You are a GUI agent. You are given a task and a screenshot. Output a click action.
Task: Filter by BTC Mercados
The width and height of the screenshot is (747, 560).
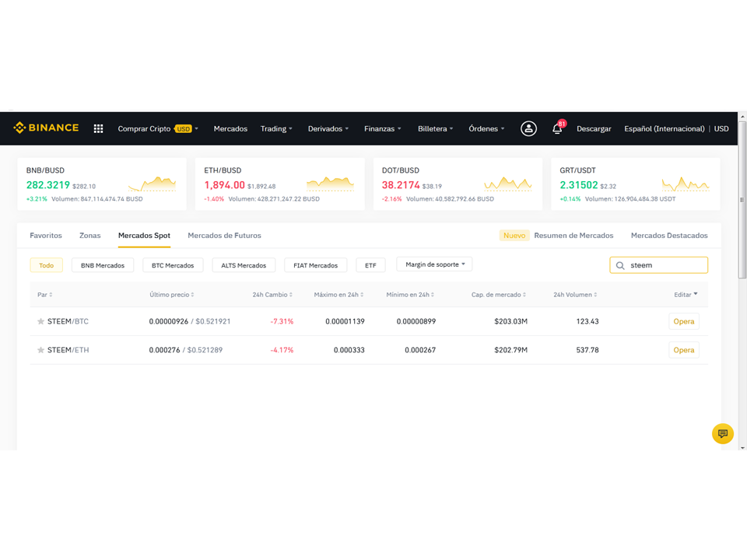[x=173, y=265]
